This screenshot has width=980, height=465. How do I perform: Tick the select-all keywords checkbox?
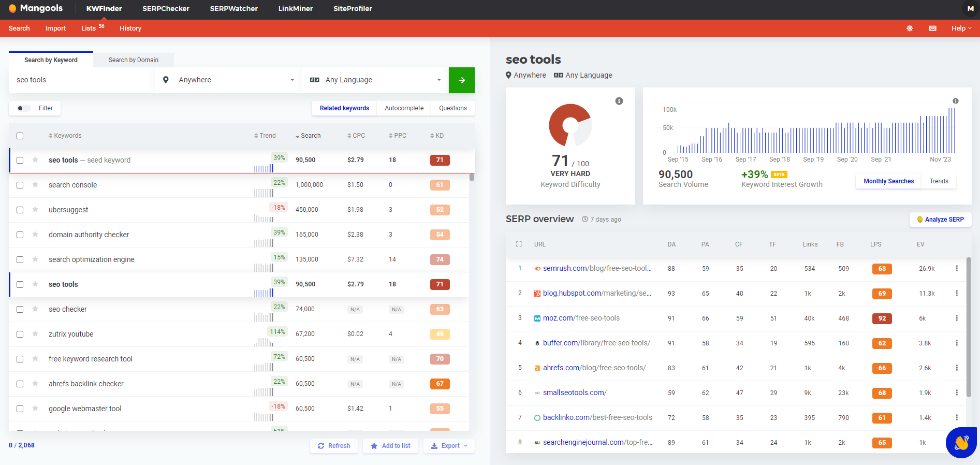pyautogui.click(x=20, y=136)
